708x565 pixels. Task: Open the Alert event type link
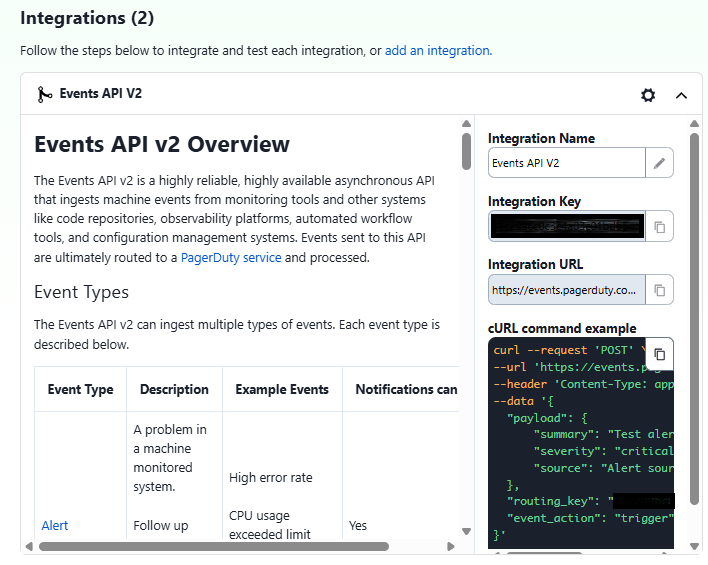click(x=55, y=525)
